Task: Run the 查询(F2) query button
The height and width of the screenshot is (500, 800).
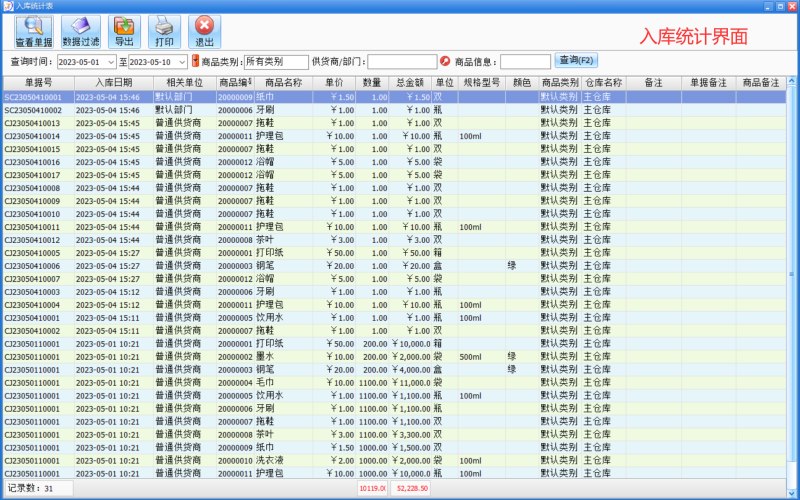Action: coord(576,60)
